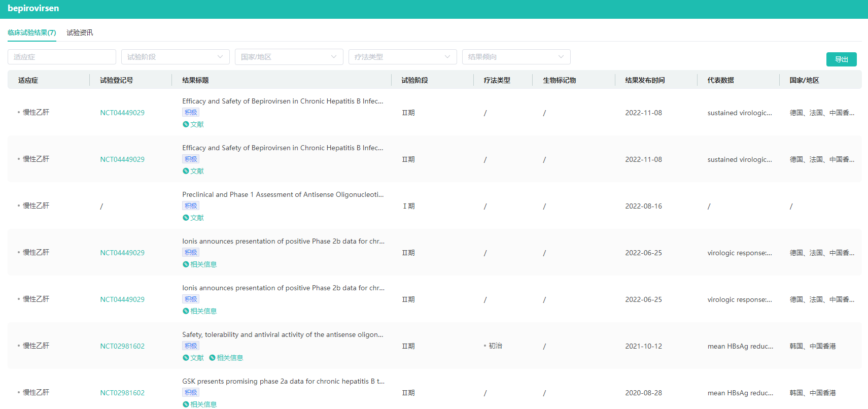
Task: Click the 导出 export button
Action: tap(841, 59)
